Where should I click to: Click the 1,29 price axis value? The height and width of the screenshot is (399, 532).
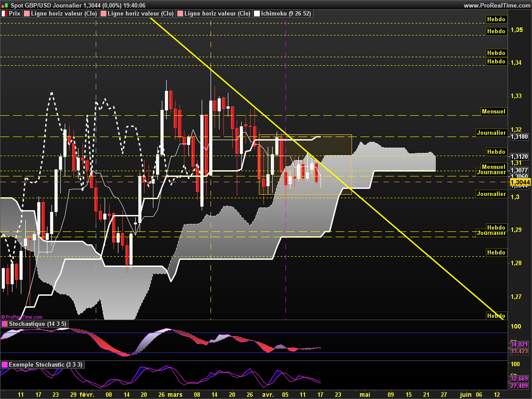click(516, 230)
